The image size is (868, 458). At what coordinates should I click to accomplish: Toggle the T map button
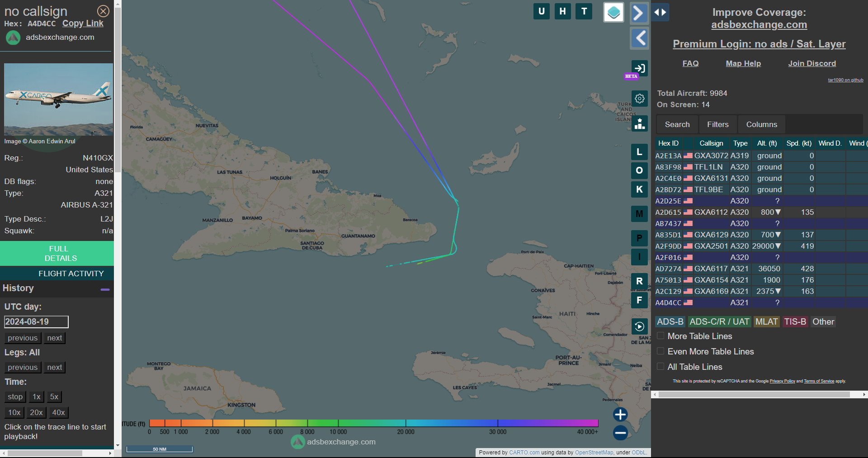coord(584,11)
